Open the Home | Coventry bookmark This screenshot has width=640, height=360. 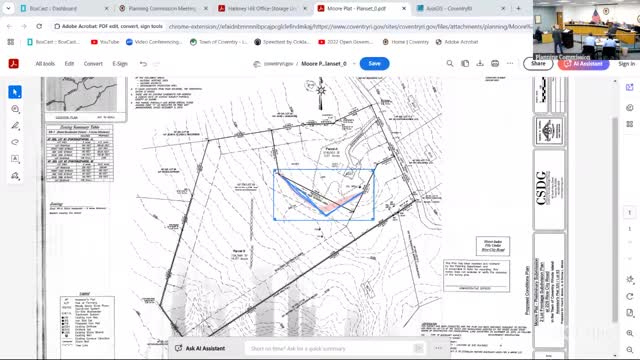point(406,42)
